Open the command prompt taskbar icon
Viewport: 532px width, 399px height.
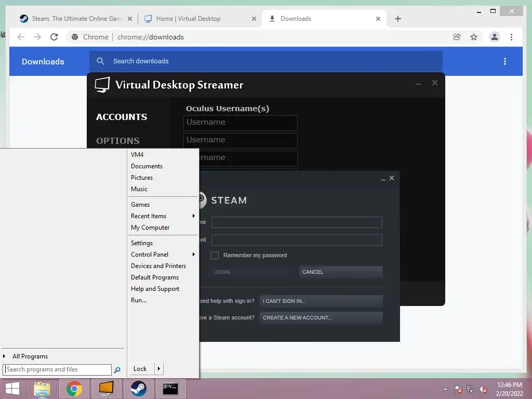tap(170, 389)
